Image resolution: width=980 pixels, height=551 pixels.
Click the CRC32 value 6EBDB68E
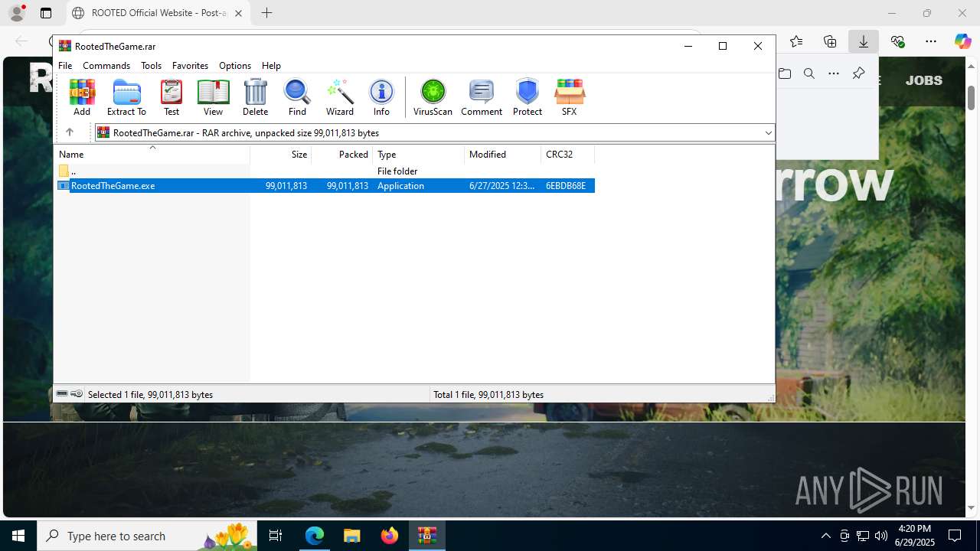(x=566, y=186)
